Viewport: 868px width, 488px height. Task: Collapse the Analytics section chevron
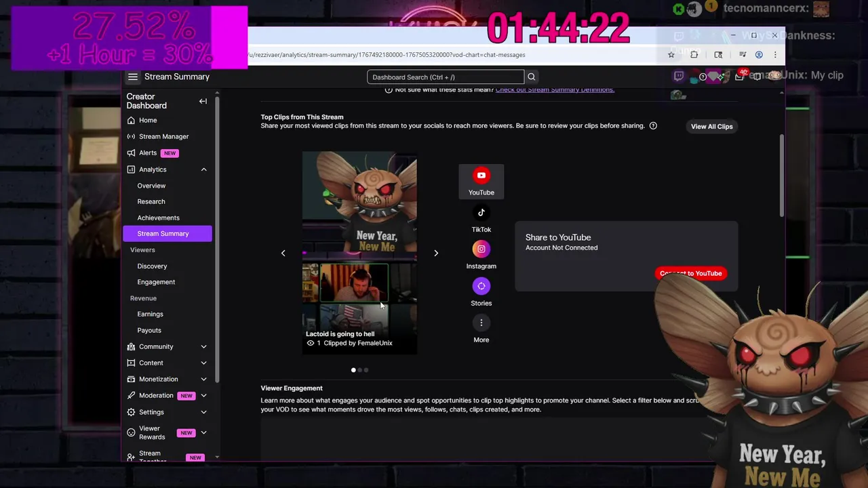pyautogui.click(x=203, y=169)
